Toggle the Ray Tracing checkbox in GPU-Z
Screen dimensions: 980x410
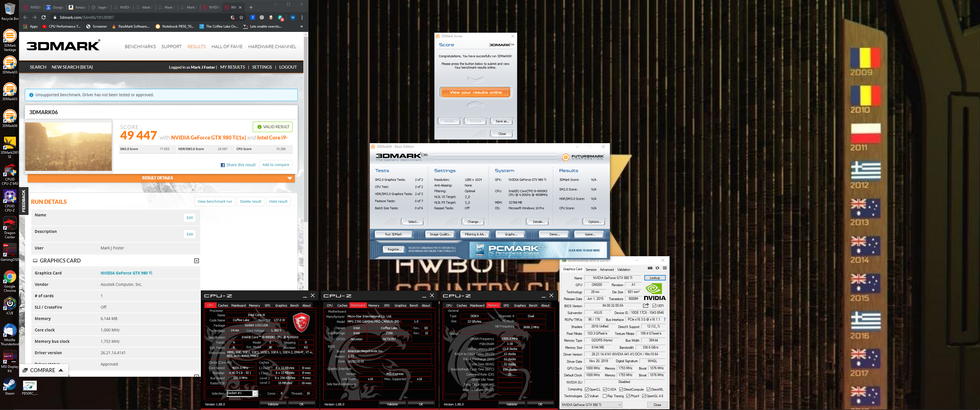click(605, 396)
